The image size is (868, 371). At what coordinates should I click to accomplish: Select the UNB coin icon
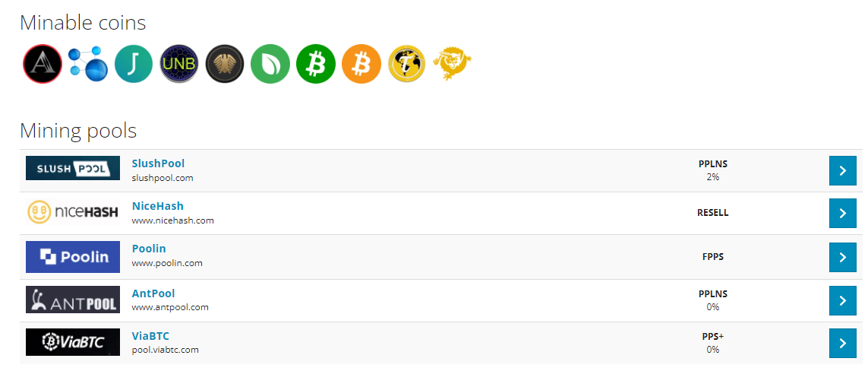click(178, 65)
